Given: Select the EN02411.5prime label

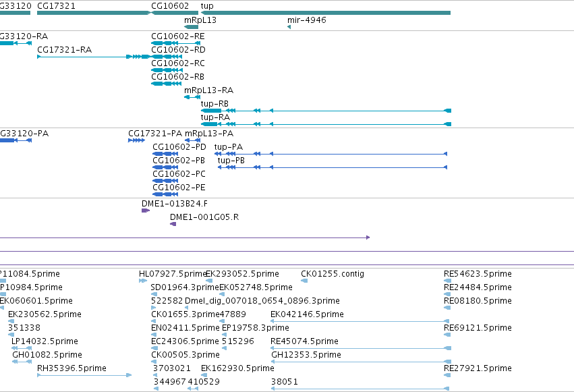Looking at the screenshot, I should click(185, 328).
